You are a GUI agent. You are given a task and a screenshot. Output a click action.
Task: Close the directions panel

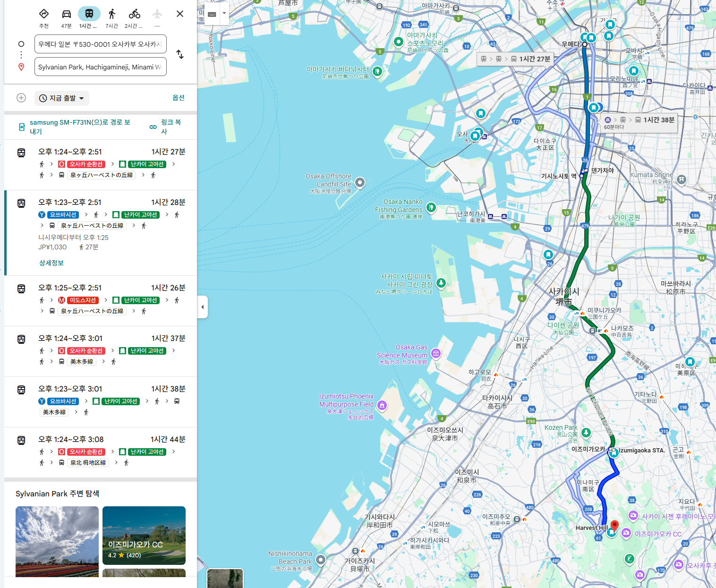coord(180,14)
